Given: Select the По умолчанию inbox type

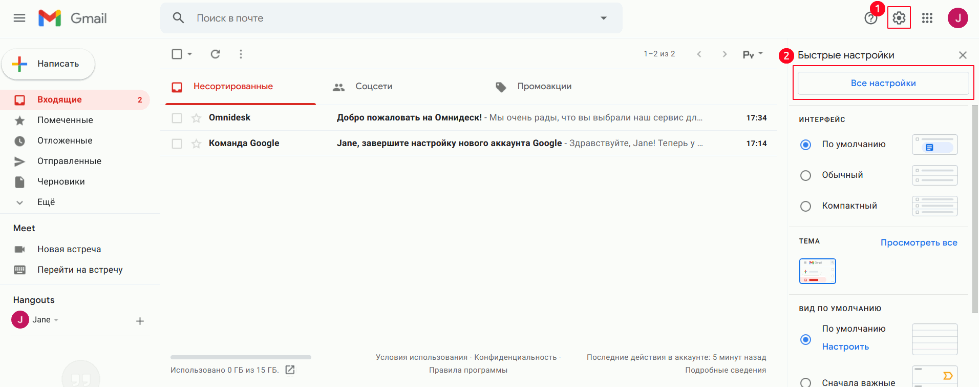Looking at the screenshot, I should pyautogui.click(x=805, y=339).
